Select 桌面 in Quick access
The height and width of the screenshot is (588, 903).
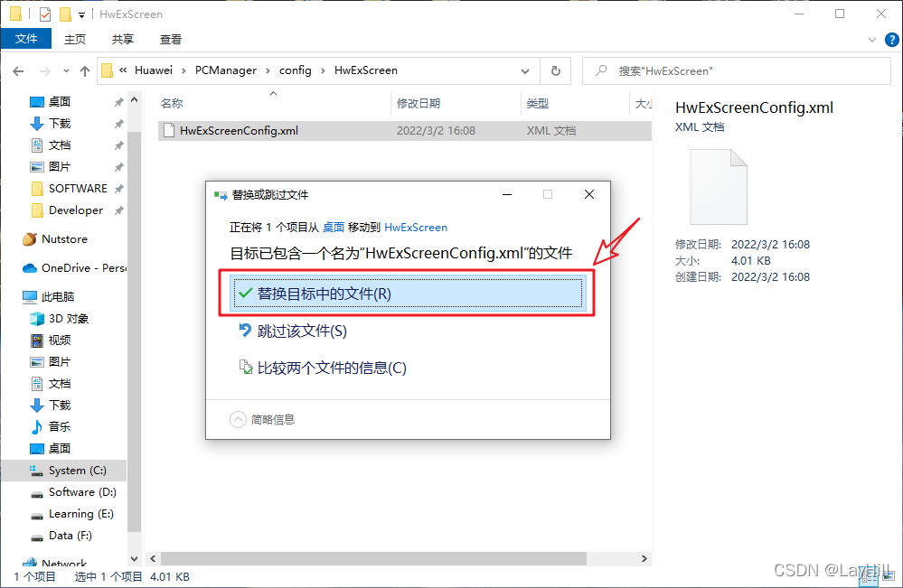(x=60, y=102)
